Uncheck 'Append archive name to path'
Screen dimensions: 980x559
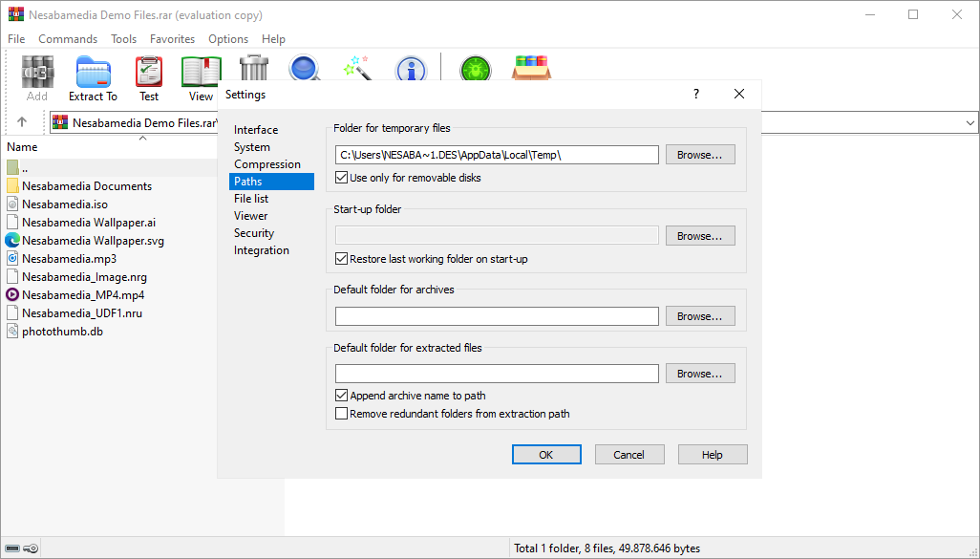(342, 396)
